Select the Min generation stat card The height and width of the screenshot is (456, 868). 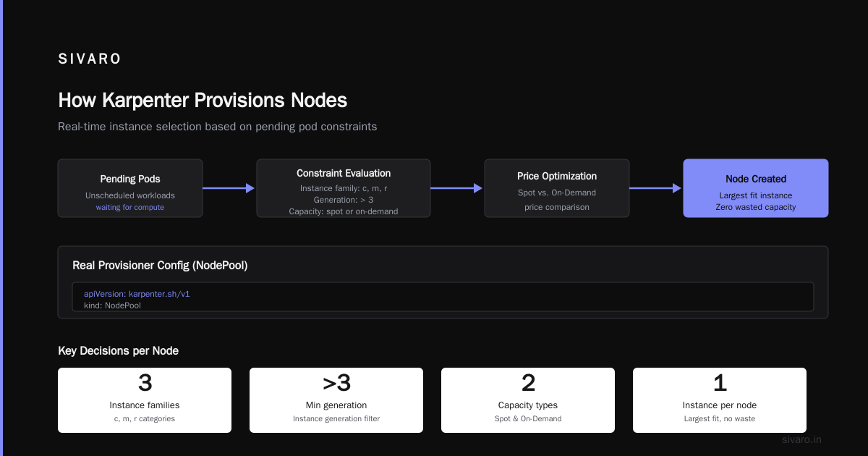pyautogui.click(x=336, y=400)
